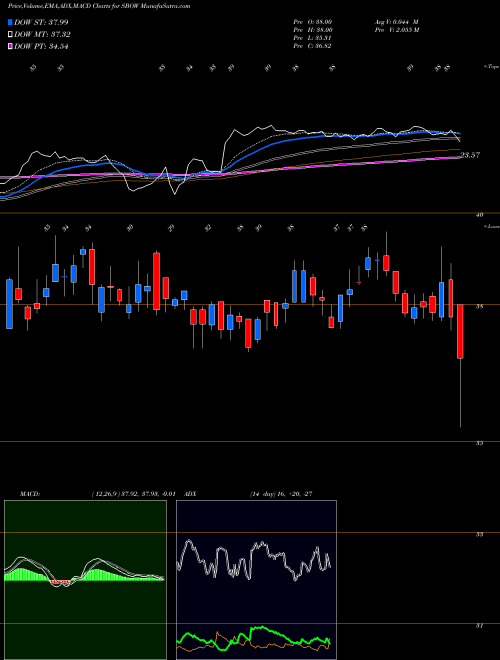500x660 pixels.
Task: Click the 'MACD:' panel heading
Action: pyautogui.click(x=30, y=494)
